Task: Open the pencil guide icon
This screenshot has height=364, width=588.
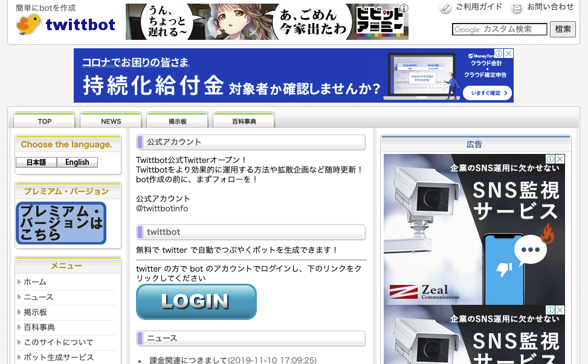Action: (x=445, y=7)
